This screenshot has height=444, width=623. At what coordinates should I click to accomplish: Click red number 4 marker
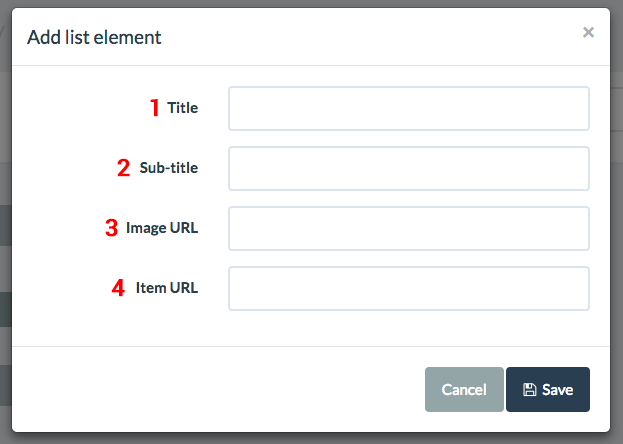tap(118, 288)
